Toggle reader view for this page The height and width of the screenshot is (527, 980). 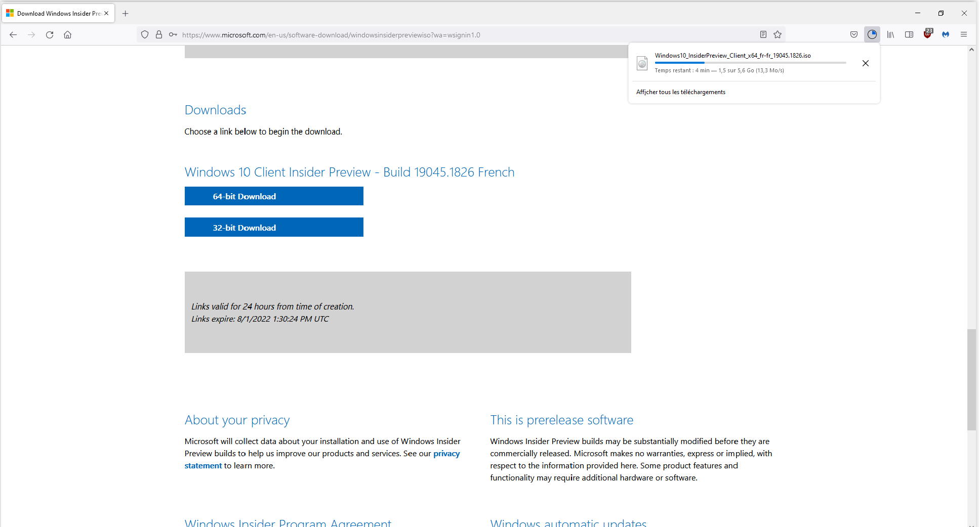click(763, 35)
